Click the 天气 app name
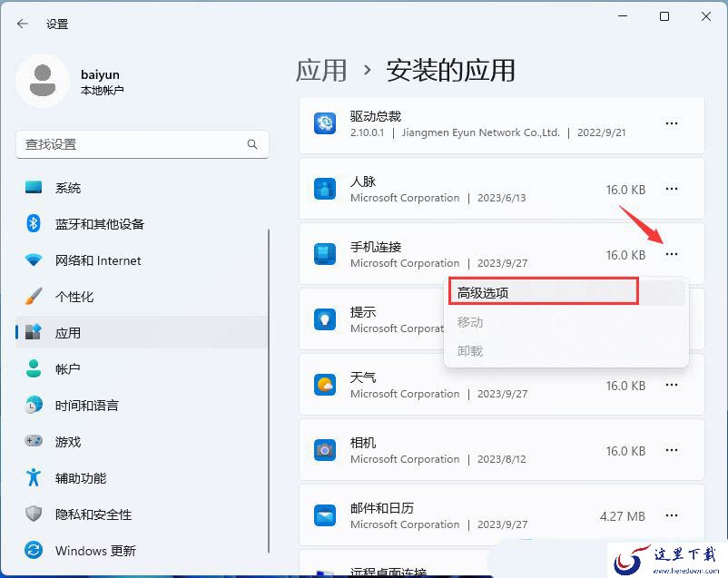Screen dimensions: 728x578 tap(363, 377)
